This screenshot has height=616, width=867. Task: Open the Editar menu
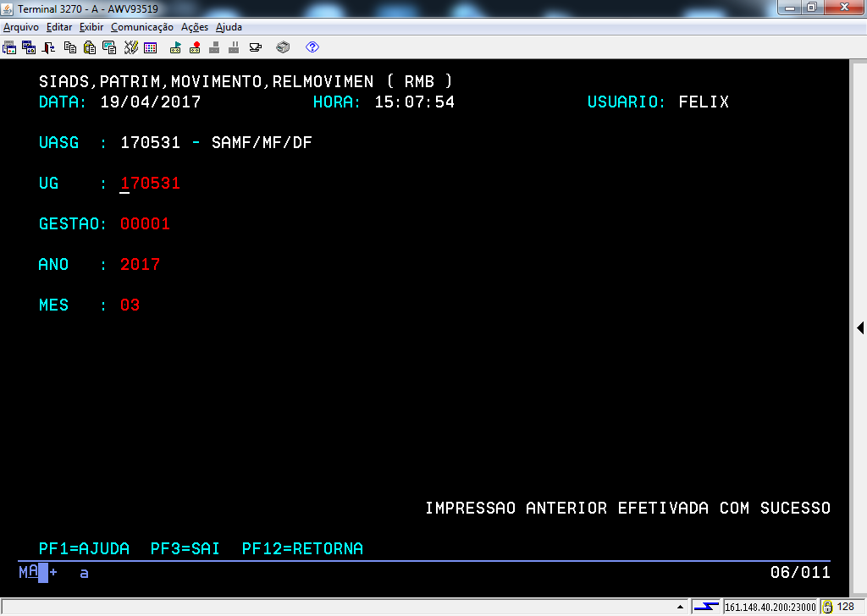[x=59, y=27]
